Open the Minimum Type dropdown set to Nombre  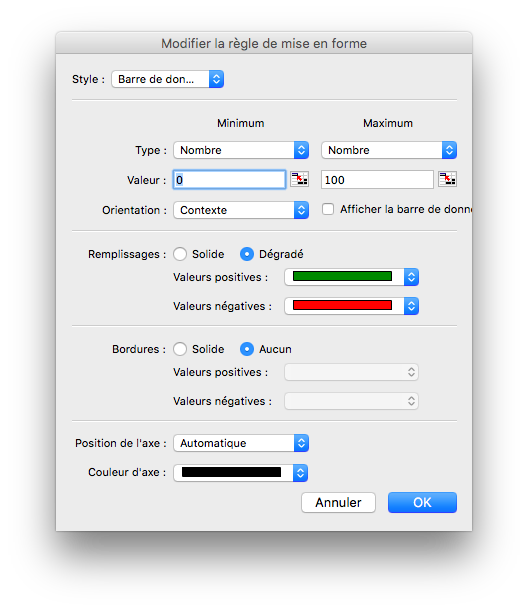pos(241,150)
